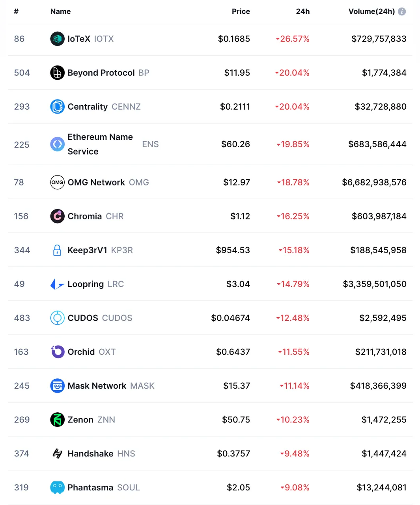Click the Volume(24h) info icon
This screenshot has height=505, width=420.
click(402, 11)
